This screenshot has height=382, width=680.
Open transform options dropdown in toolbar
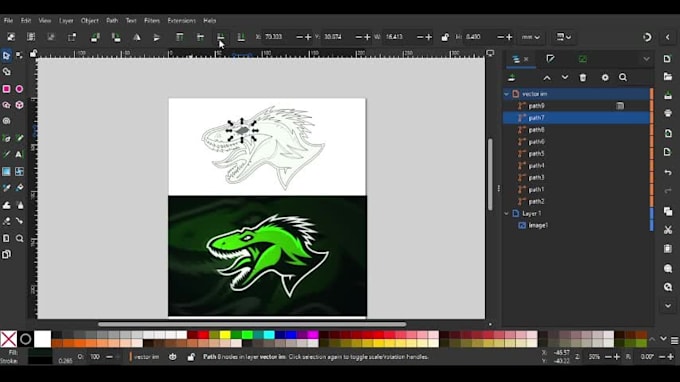tap(563, 37)
